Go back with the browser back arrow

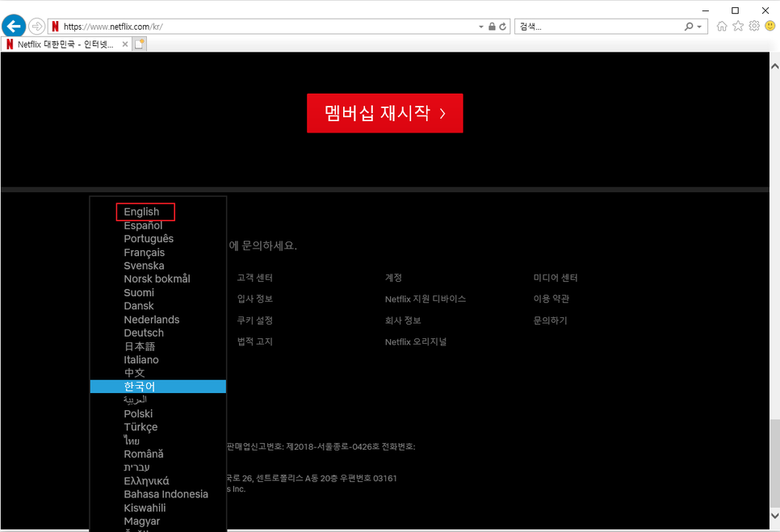(14, 26)
